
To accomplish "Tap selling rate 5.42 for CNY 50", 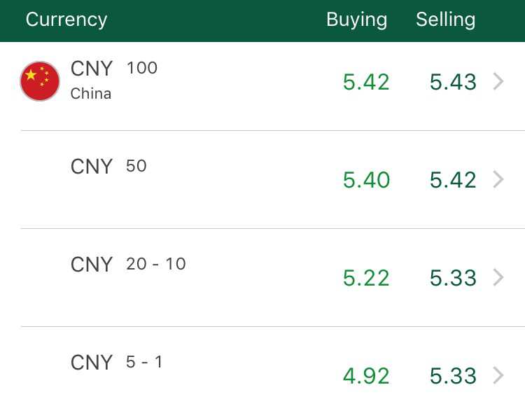I will pos(453,180).
